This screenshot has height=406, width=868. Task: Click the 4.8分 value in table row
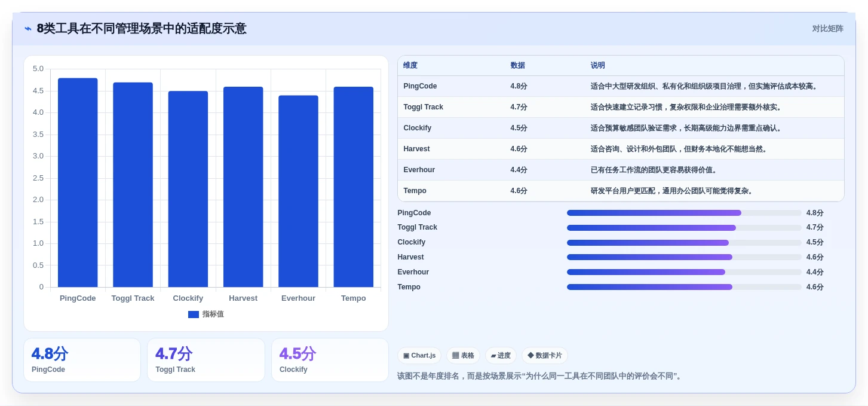click(519, 86)
